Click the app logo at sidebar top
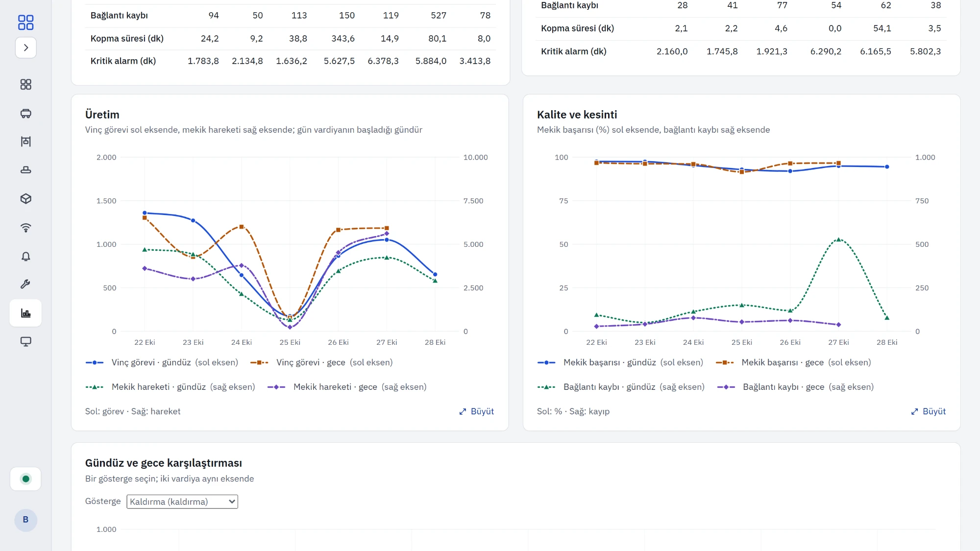This screenshot has width=980, height=551. tap(25, 23)
